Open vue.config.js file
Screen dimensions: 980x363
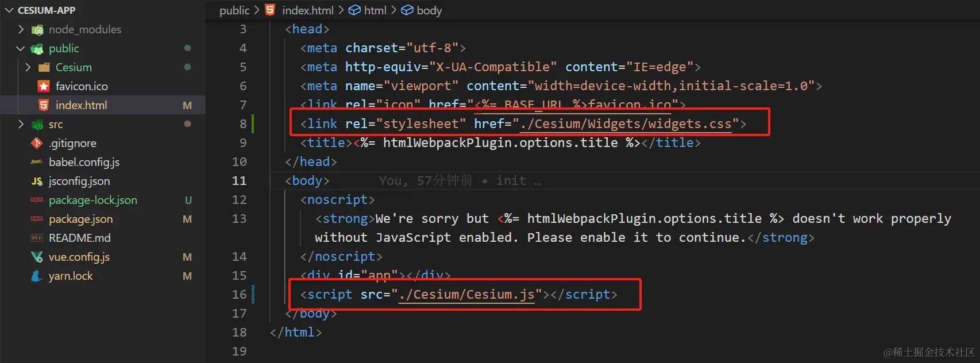click(79, 257)
